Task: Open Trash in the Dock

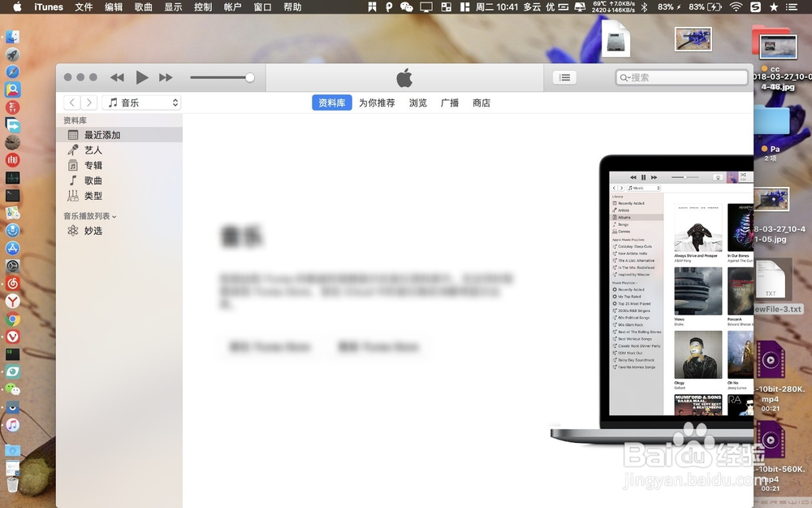Action: click(x=12, y=484)
